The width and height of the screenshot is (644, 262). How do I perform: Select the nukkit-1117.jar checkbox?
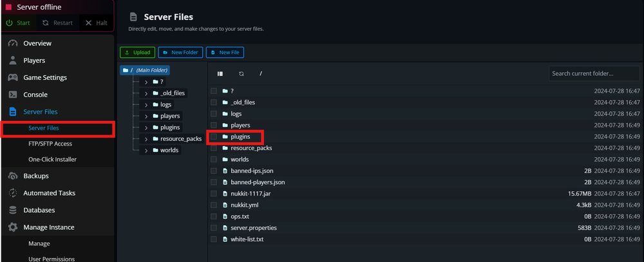[x=214, y=194]
